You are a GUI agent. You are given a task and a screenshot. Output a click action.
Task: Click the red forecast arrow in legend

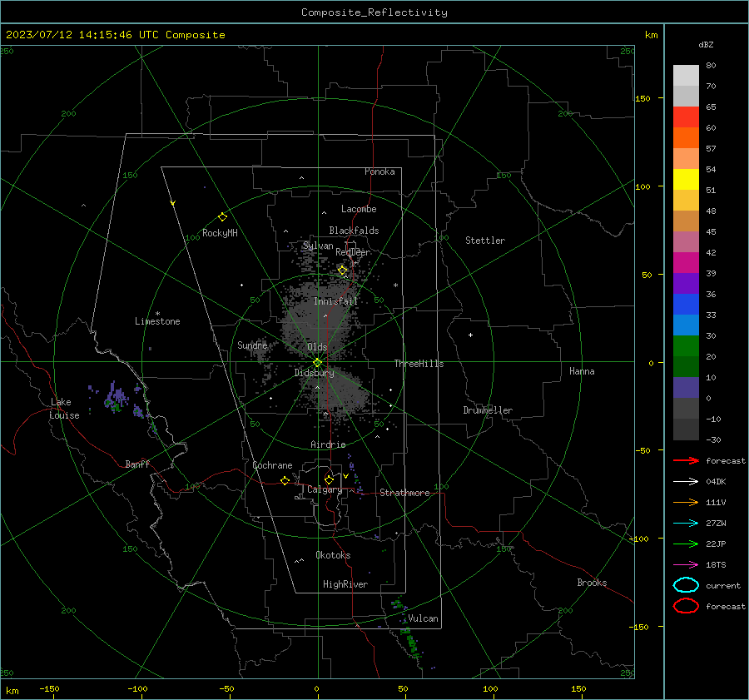(686, 460)
